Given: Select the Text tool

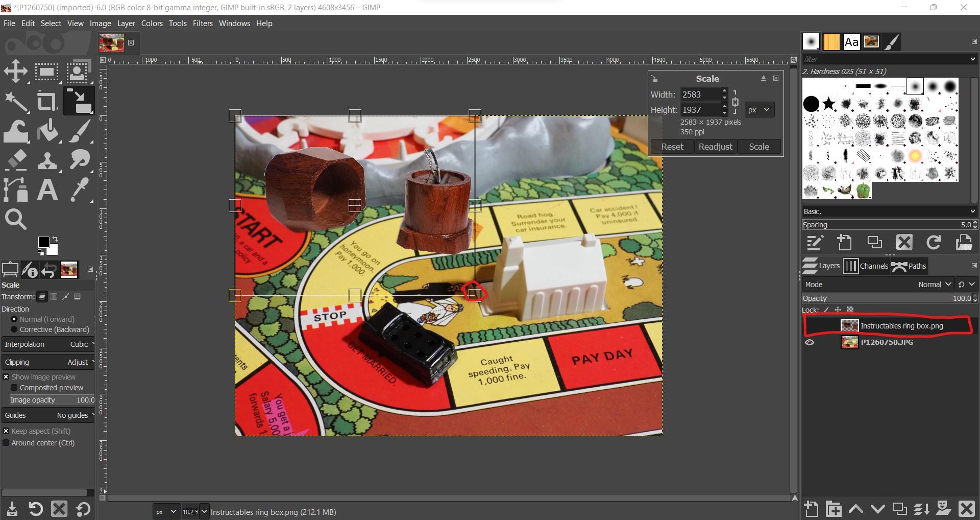Looking at the screenshot, I should click(46, 190).
